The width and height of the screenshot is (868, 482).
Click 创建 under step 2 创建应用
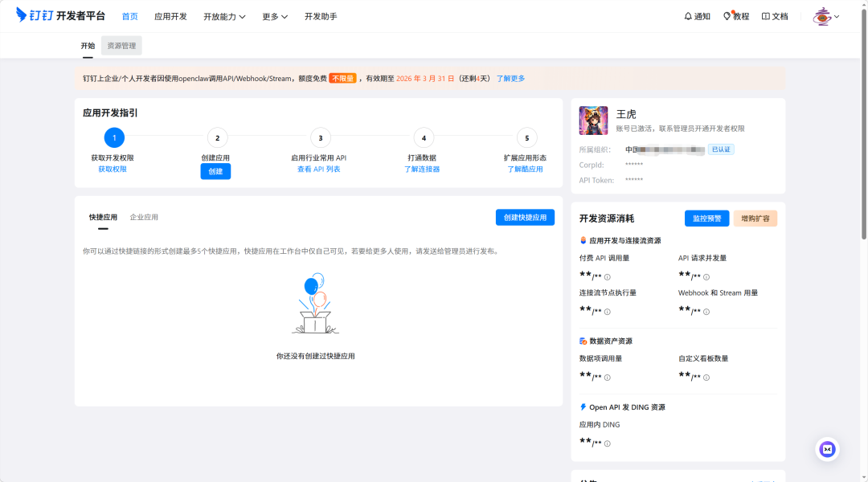pyautogui.click(x=215, y=170)
